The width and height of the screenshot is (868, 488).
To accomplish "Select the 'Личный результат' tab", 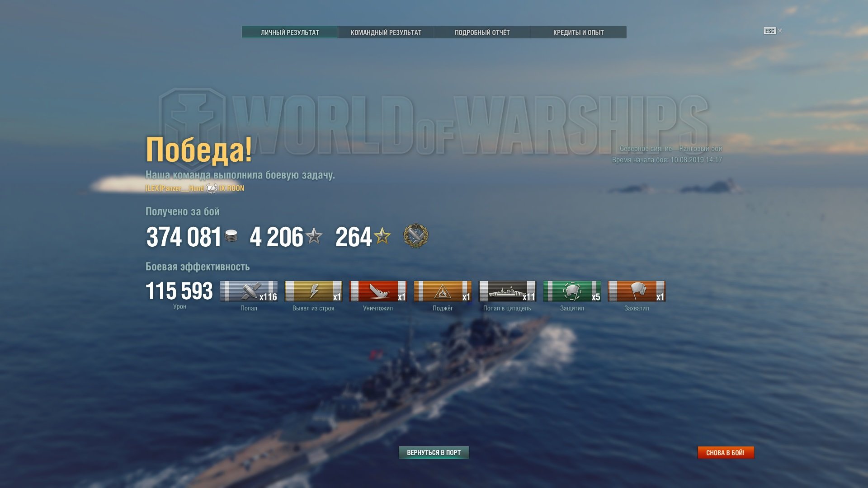I will point(290,33).
